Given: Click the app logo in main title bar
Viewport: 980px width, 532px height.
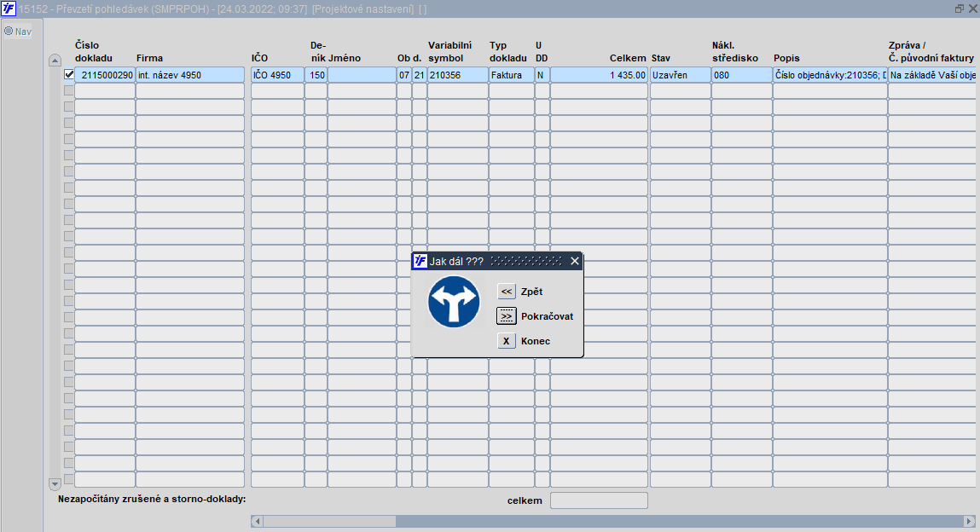Looking at the screenshot, I should (x=9, y=9).
